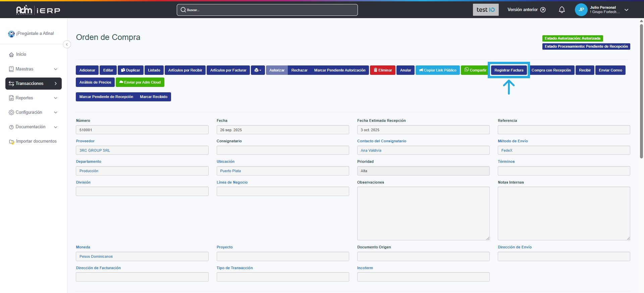
Task: Open the Documentación sidebar menu
Action: (x=33, y=127)
